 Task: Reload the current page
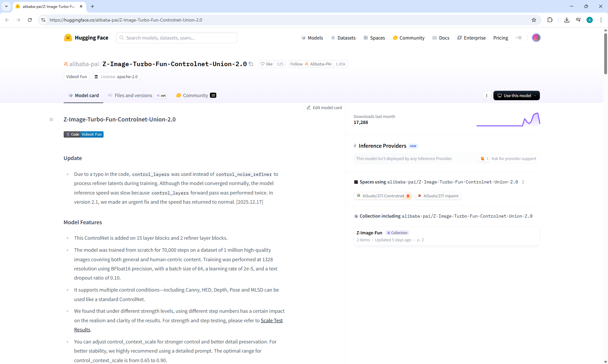[30, 20]
